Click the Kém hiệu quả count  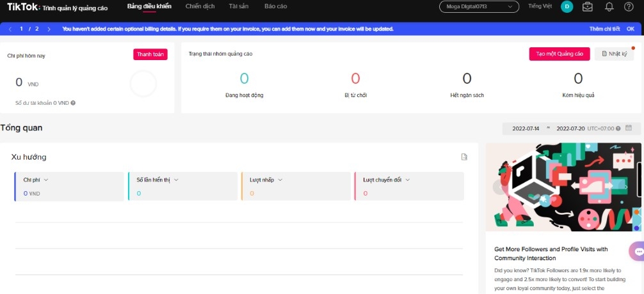pyautogui.click(x=578, y=78)
